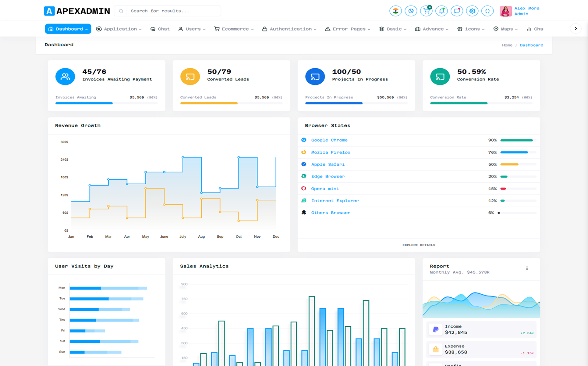Click the Google Chrome browser icon
This screenshot has height=366, width=588.
(304, 140)
